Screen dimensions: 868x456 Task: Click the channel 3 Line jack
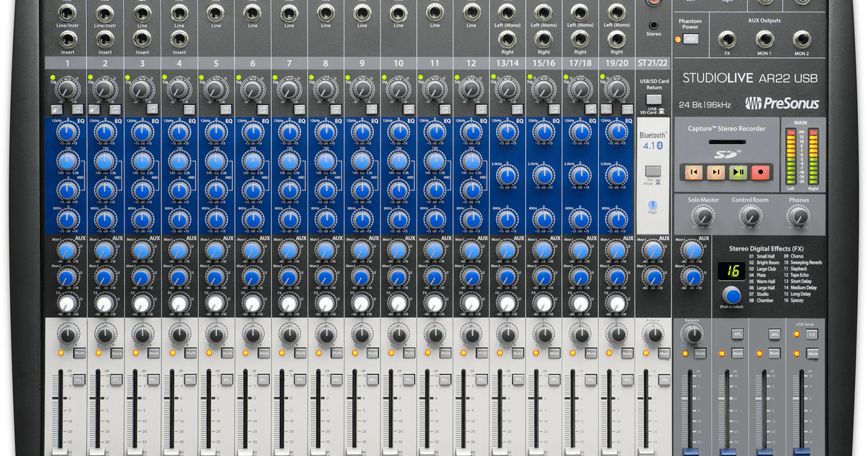coord(142,12)
